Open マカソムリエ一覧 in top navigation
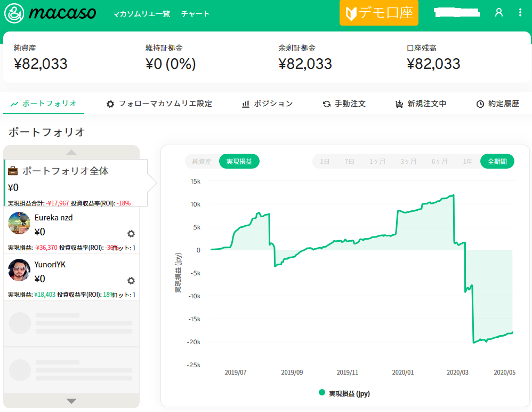Image resolution: width=532 pixels, height=412 pixels. pos(141,14)
